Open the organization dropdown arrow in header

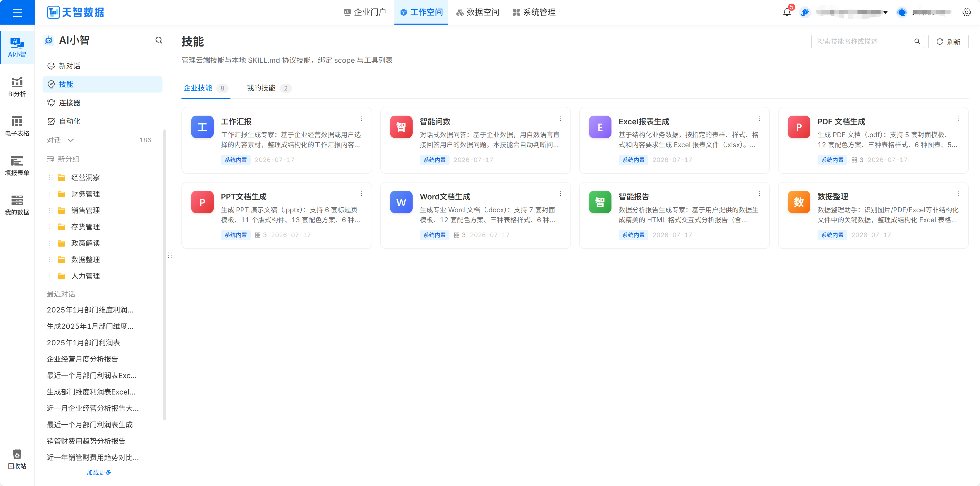click(885, 13)
